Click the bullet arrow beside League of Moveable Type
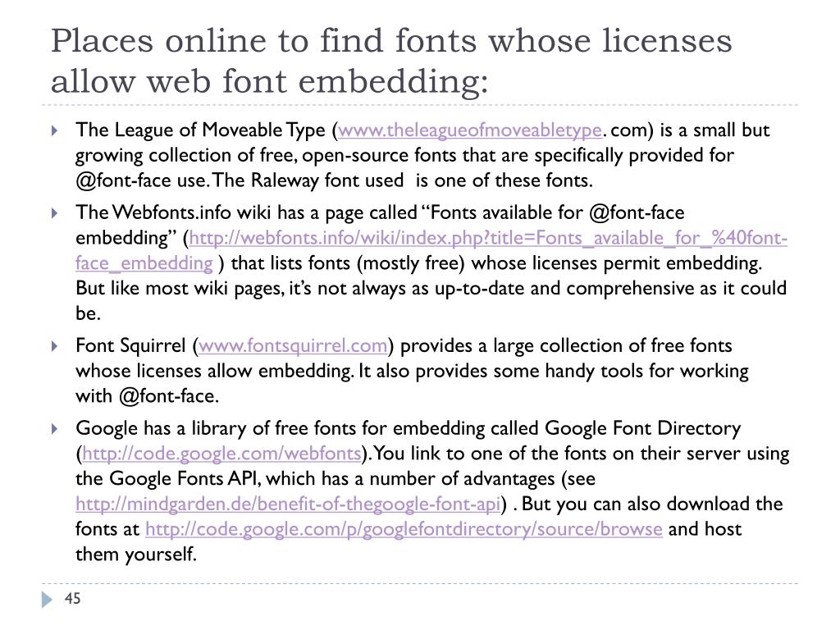840x630 pixels. tap(54, 130)
